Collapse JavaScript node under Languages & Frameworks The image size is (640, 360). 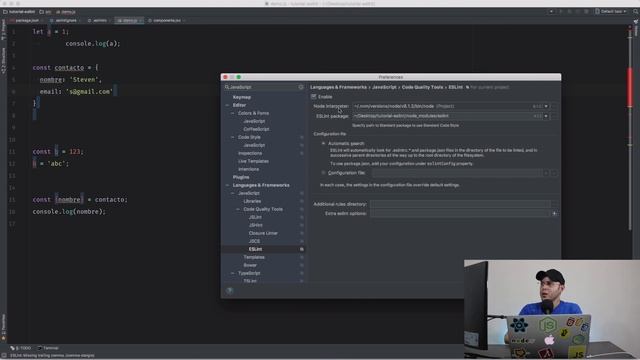pyautogui.click(x=233, y=193)
